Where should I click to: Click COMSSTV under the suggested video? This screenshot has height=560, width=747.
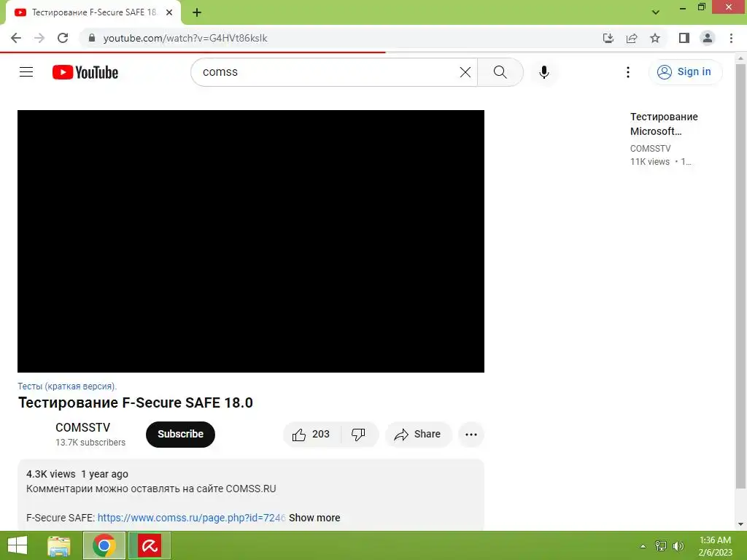[x=650, y=149]
